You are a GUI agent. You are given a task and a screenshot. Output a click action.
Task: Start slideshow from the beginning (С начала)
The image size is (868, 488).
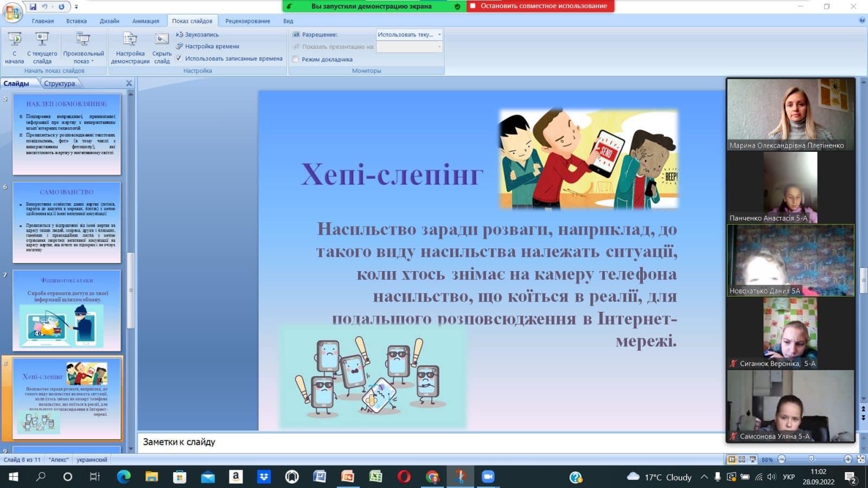[15, 48]
